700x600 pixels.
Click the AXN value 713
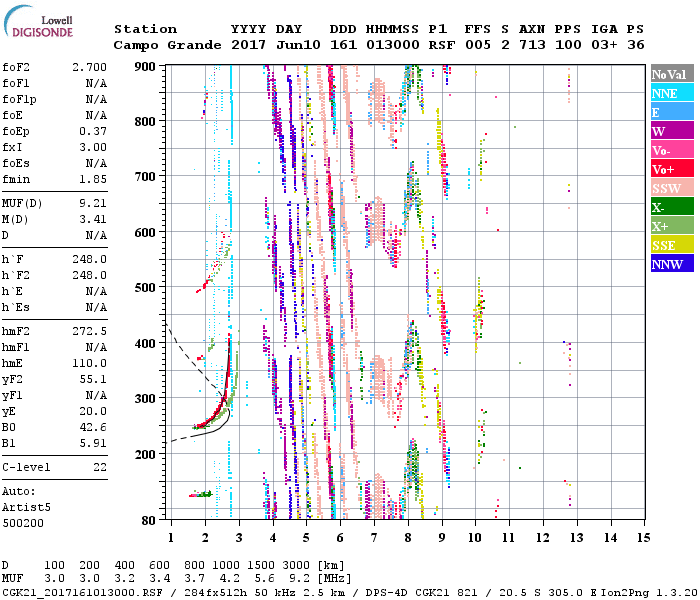(x=532, y=45)
